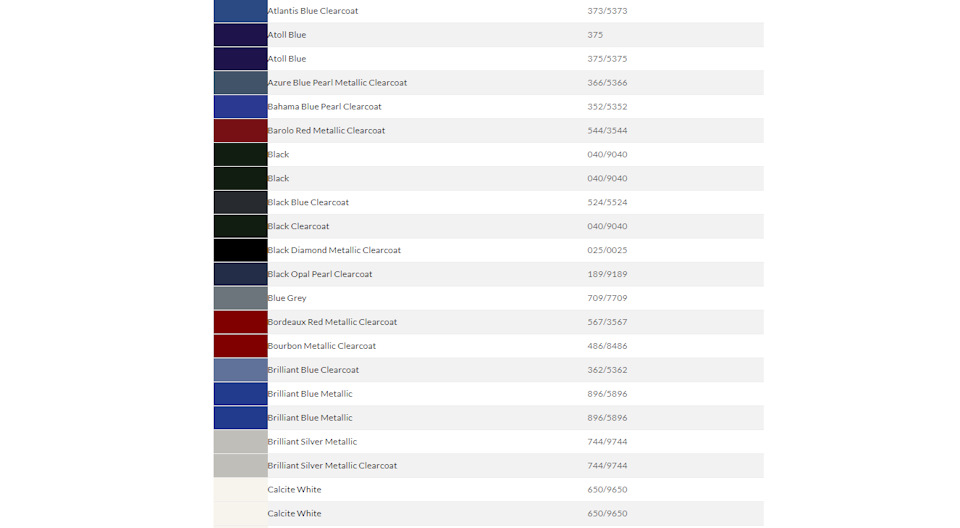
Task: Select paint code 025/0025
Action: click(x=607, y=250)
